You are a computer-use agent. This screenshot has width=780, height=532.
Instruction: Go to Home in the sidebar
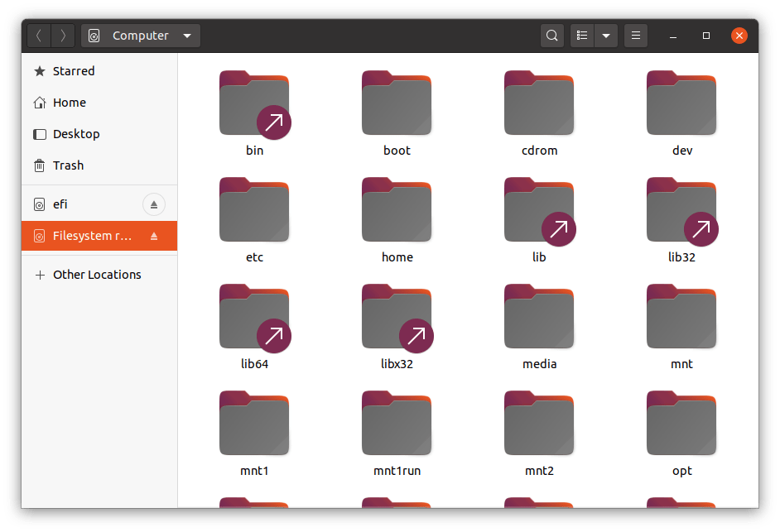click(70, 103)
